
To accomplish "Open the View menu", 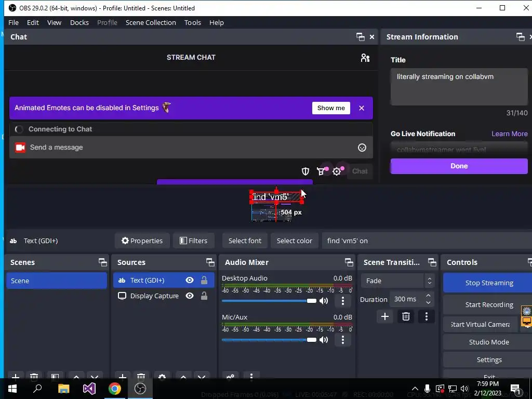I will [54, 23].
